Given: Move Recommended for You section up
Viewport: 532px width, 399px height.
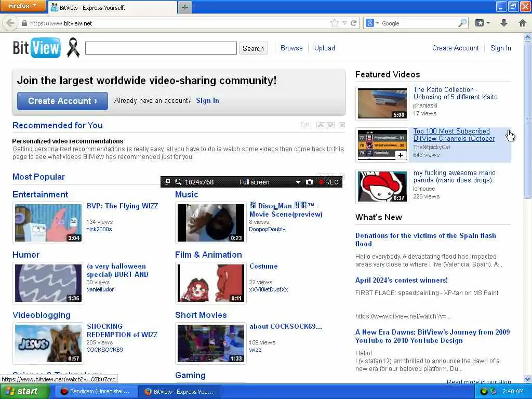Looking at the screenshot, I should 321,125.
